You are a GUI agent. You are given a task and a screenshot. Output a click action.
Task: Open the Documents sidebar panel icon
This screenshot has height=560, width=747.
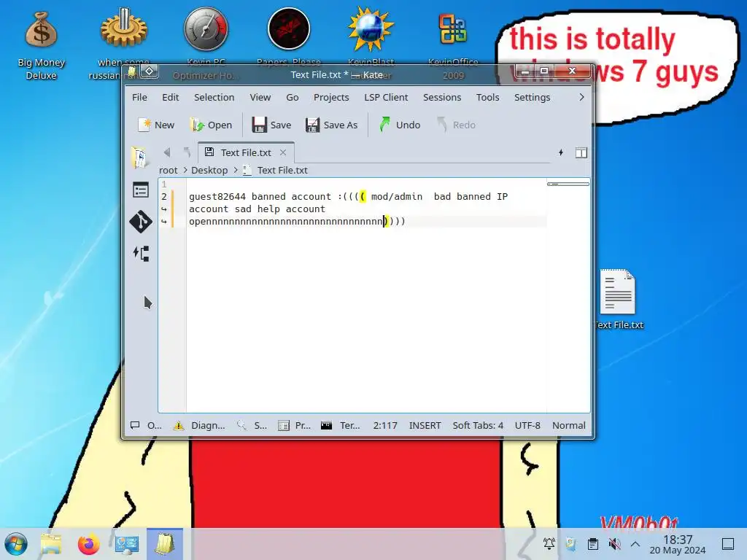(x=140, y=157)
